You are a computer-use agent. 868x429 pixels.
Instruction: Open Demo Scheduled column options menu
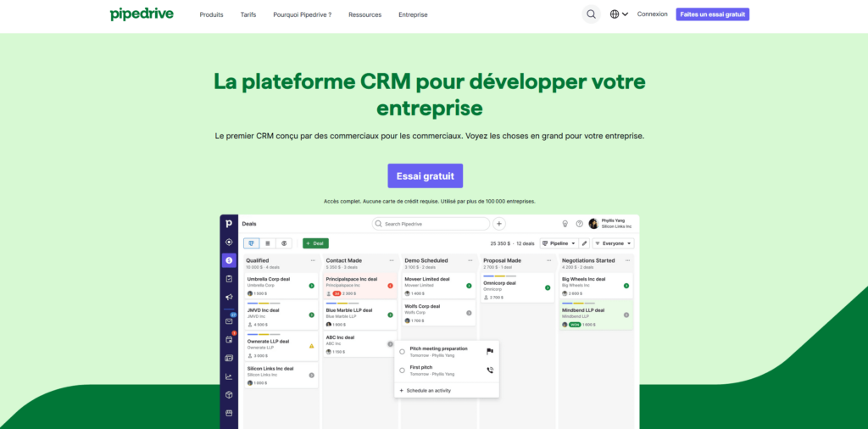(470, 260)
